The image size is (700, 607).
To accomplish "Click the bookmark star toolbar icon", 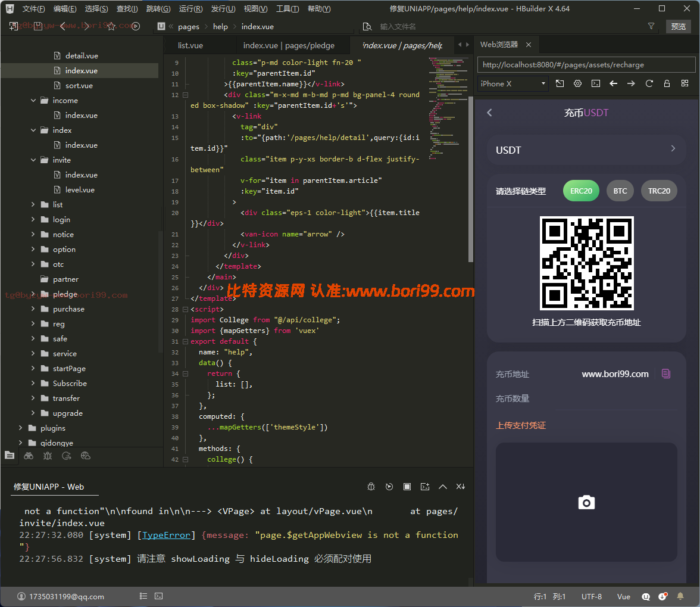I will pyautogui.click(x=111, y=26).
